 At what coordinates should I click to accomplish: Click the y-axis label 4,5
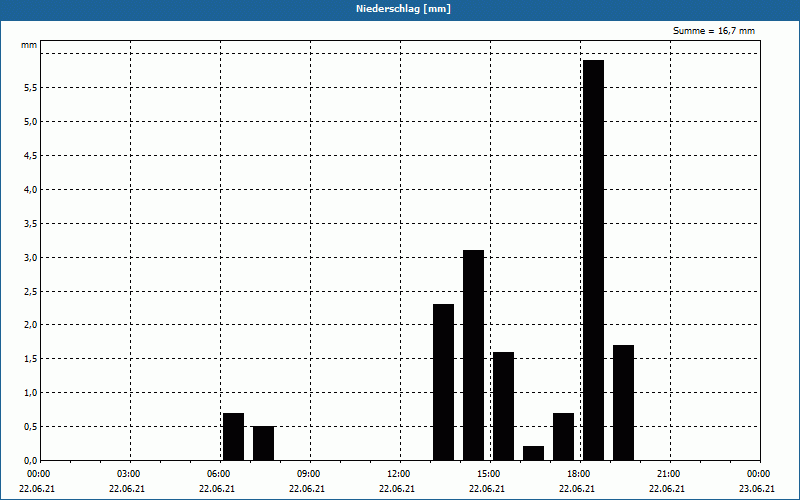[x=31, y=156]
